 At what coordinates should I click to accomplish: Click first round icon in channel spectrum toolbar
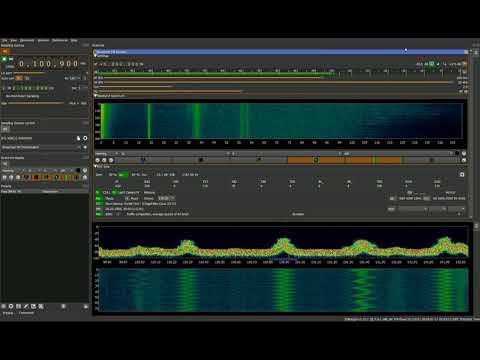pyautogui.click(x=98, y=160)
